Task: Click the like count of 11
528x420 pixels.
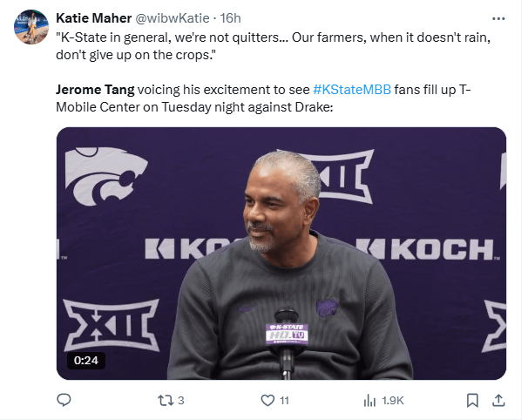Action: (284, 401)
